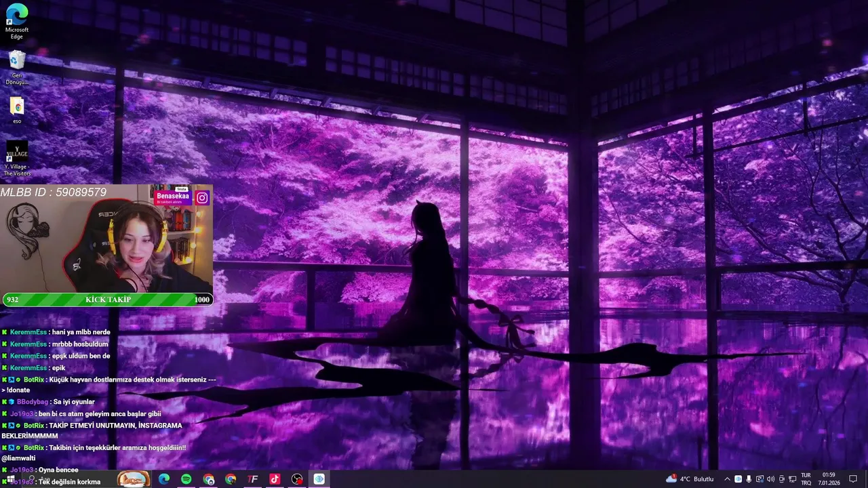Open the clock showing 01:59 7.01.2026
Screen dimensions: 868x488
click(x=829, y=479)
